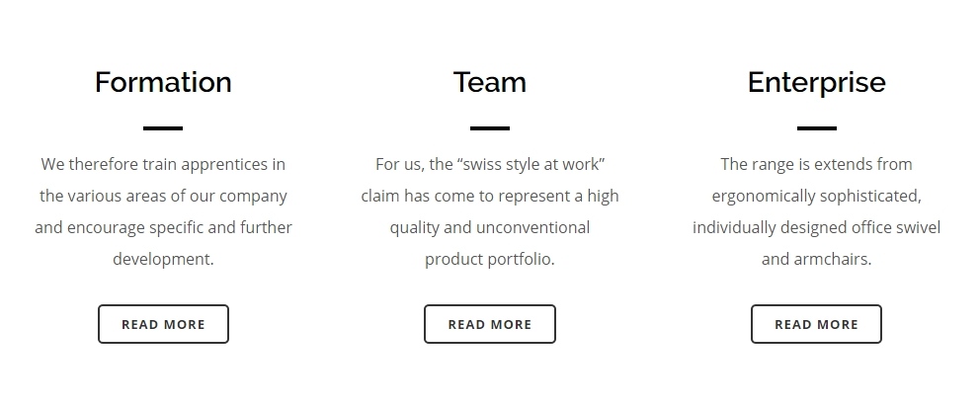This screenshot has height=409, width=980.
Task: Click the Formation heading
Action: click(x=163, y=82)
